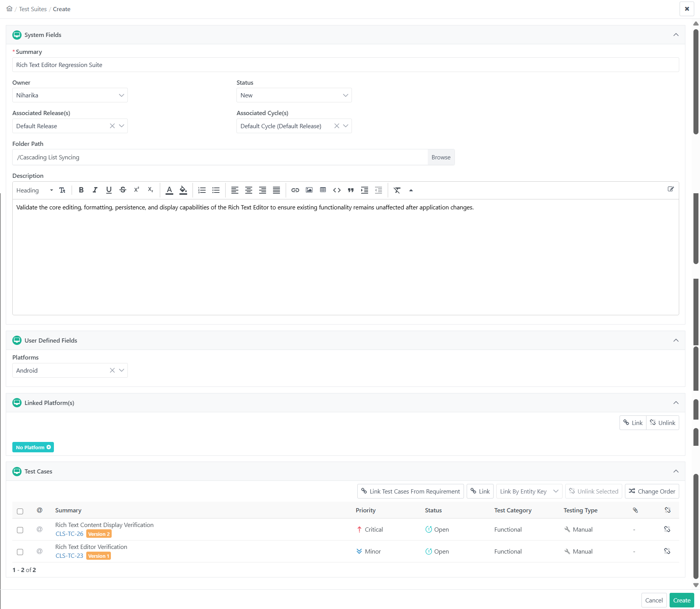This screenshot has width=700, height=609.
Task: Justify the description text
Action: [x=276, y=190]
